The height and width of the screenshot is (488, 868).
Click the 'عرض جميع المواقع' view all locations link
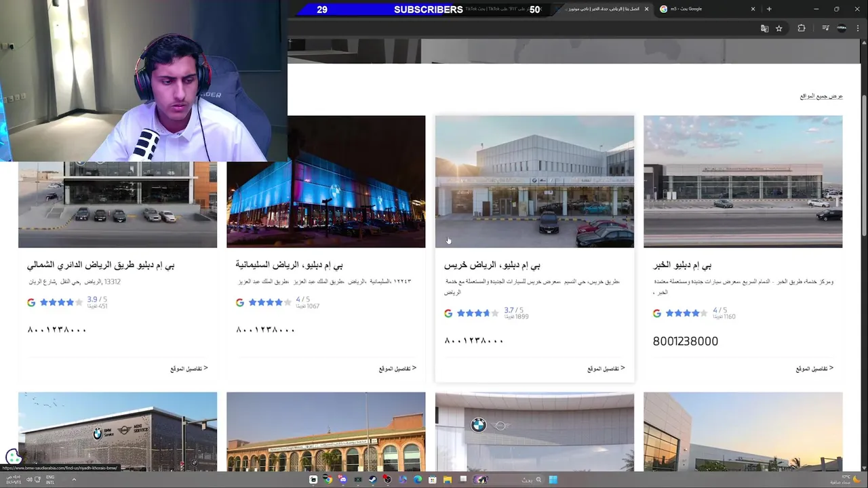(x=821, y=96)
